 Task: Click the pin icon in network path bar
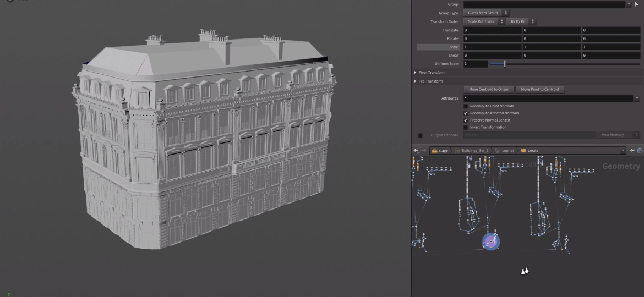point(632,151)
